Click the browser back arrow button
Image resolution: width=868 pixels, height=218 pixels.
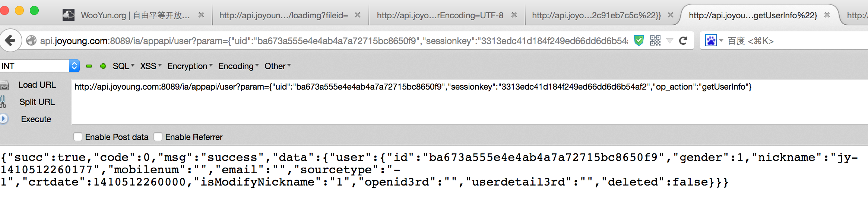pyautogui.click(x=10, y=40)
